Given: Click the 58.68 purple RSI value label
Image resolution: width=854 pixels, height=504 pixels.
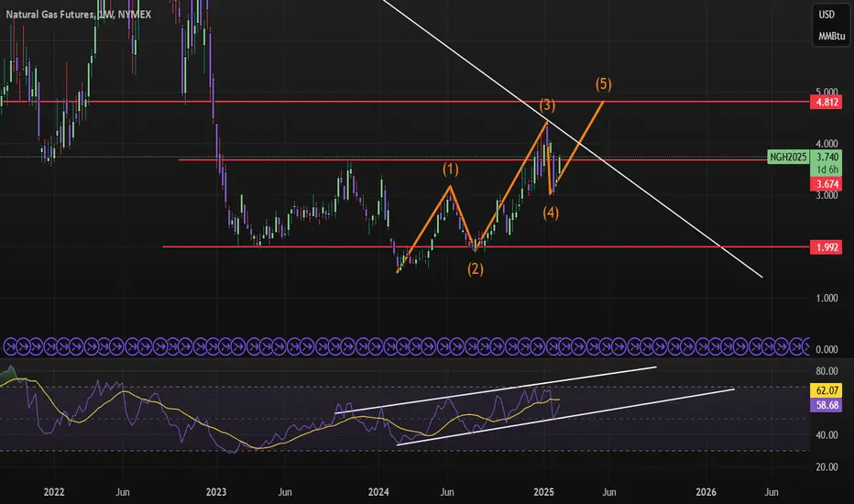Looking at the screenshot, I should 827,405.
